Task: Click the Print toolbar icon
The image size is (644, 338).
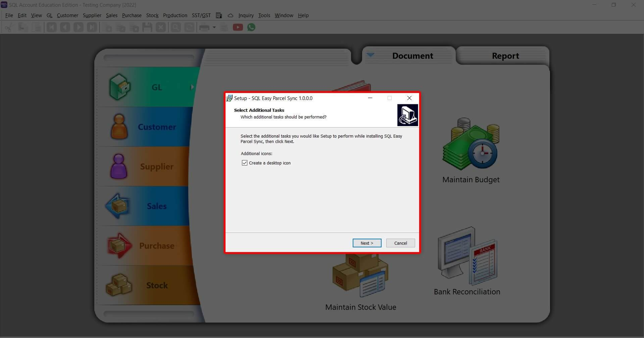Action: 204,28
